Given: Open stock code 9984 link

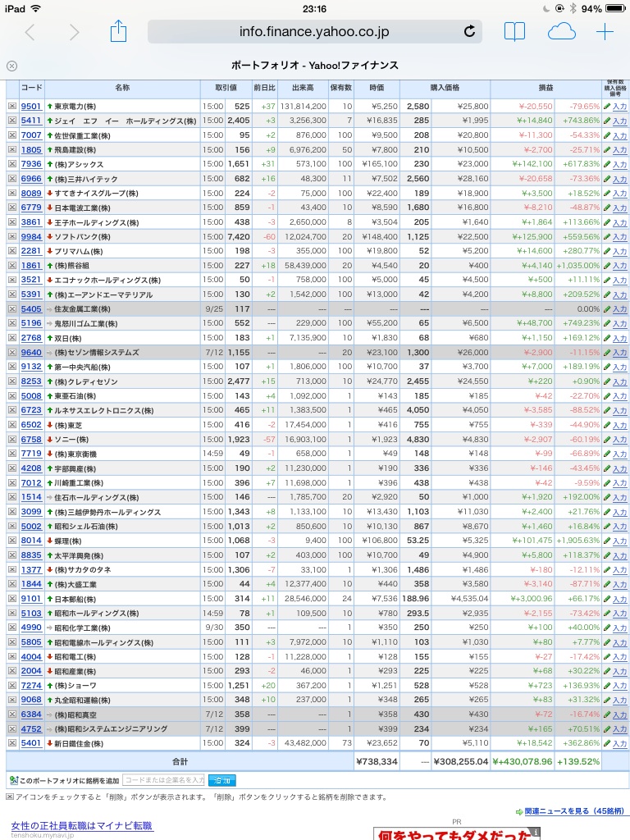Looking at the screenshot, I should point(31,236).
